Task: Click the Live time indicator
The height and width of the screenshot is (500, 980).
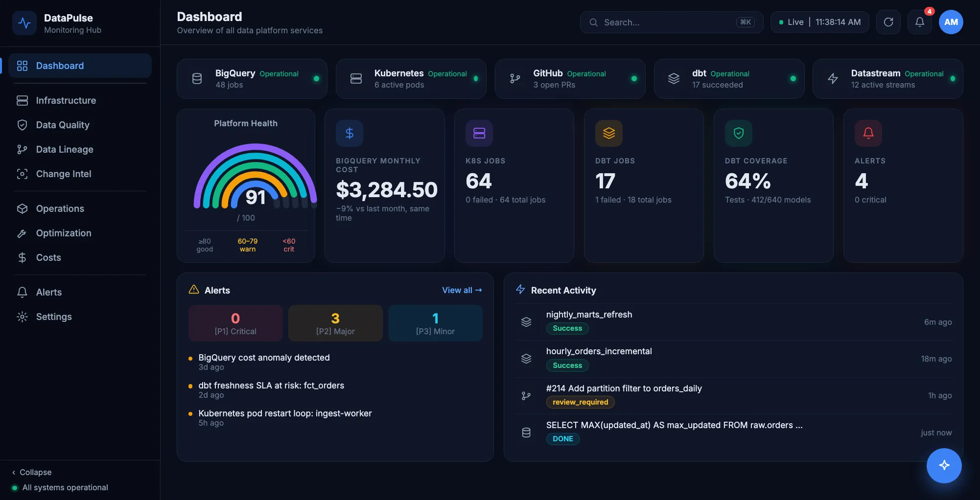Action: tap(819, 22)
